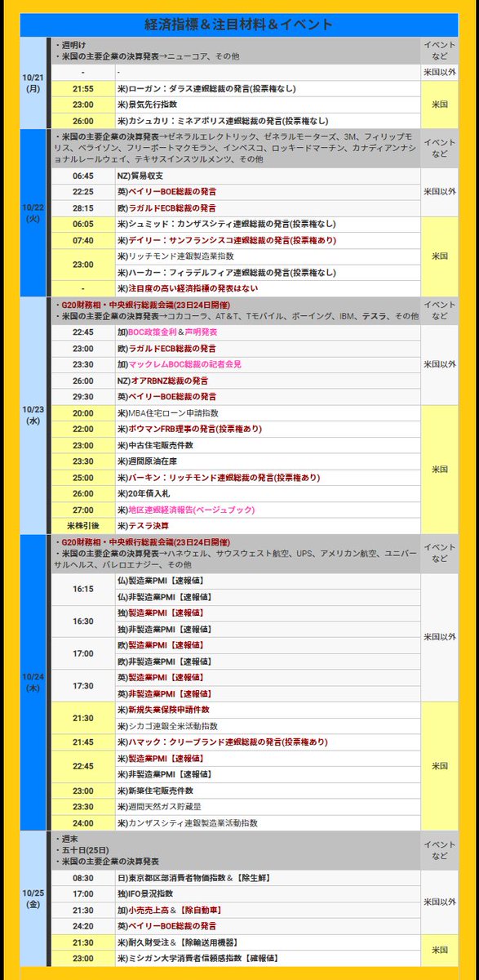Click 仏)非製造業PMI【速報値】 entry

tap(268, 597)
